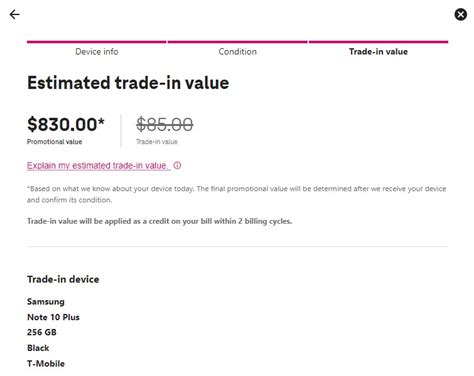The image size is (474, 376).
Task: Click the Estimated trade-in value heading
Action: [x=128, y=83]
